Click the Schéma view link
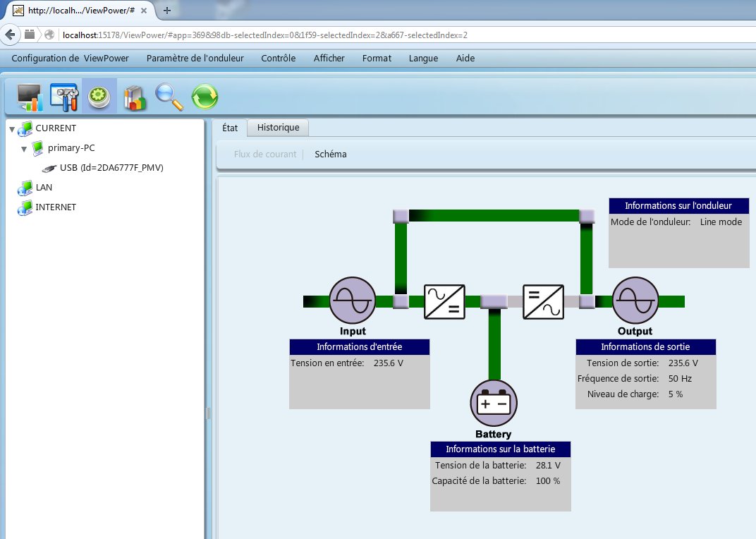 click(x=330, y=154)
